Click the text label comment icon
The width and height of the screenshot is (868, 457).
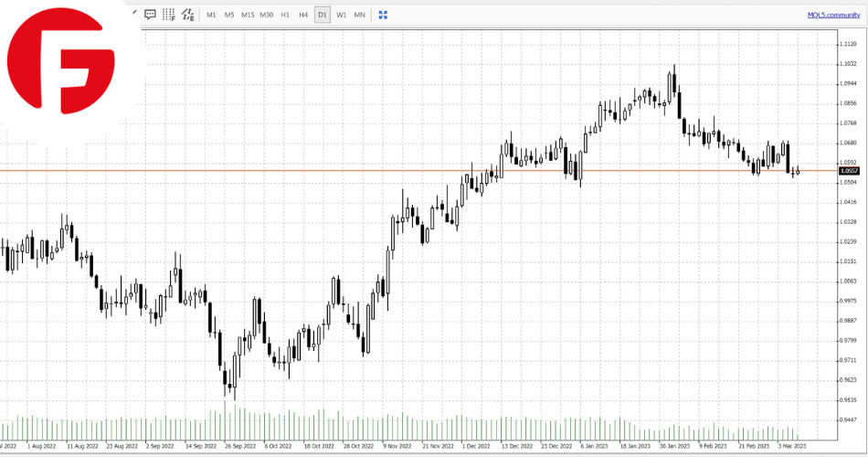tap(150, 15)
